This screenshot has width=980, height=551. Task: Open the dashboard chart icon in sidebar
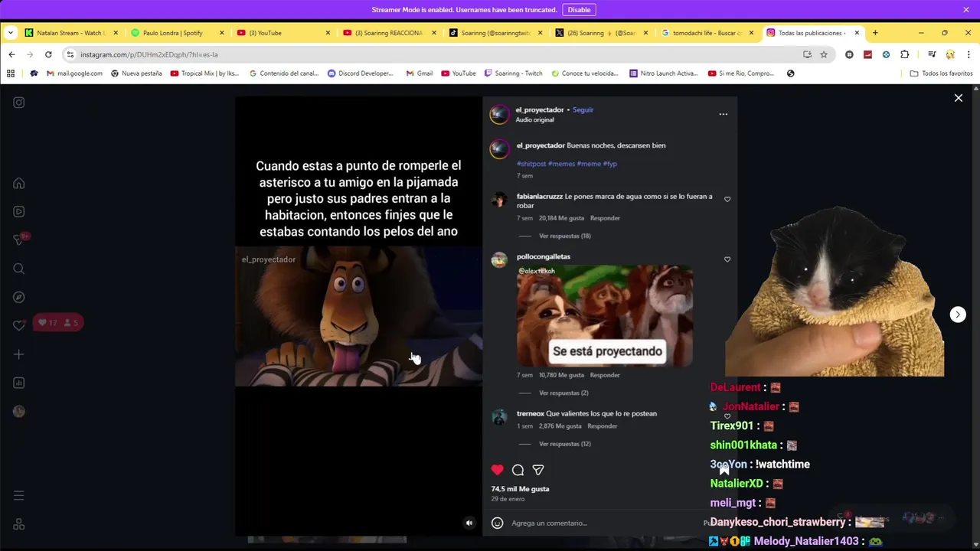pos(19,383)
